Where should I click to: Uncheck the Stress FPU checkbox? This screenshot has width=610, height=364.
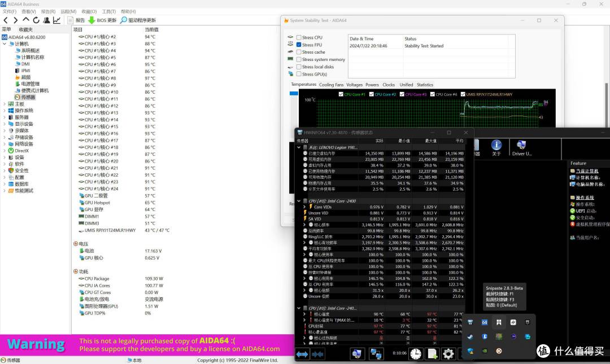(x=299, y=45)
